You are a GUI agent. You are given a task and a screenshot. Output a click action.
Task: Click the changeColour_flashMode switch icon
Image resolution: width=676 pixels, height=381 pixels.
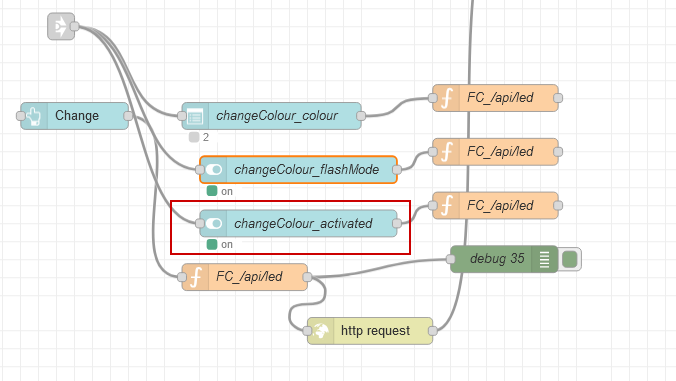(214, 170)
